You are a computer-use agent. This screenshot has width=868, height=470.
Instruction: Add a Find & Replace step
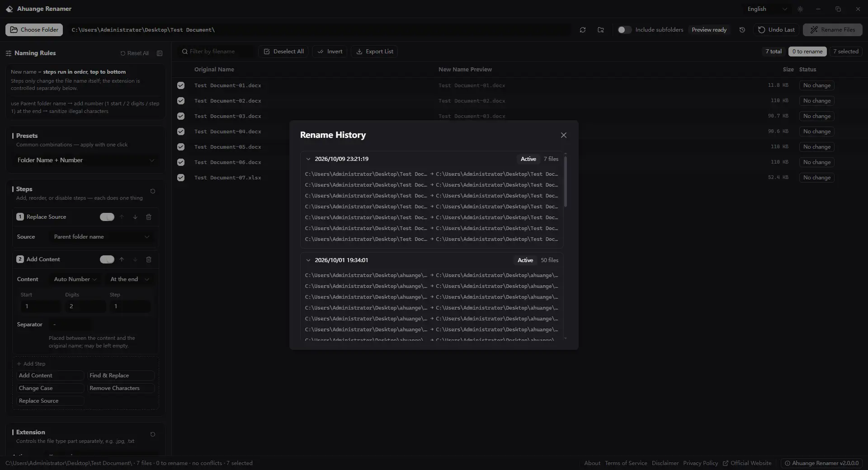[x=121, y=376]
